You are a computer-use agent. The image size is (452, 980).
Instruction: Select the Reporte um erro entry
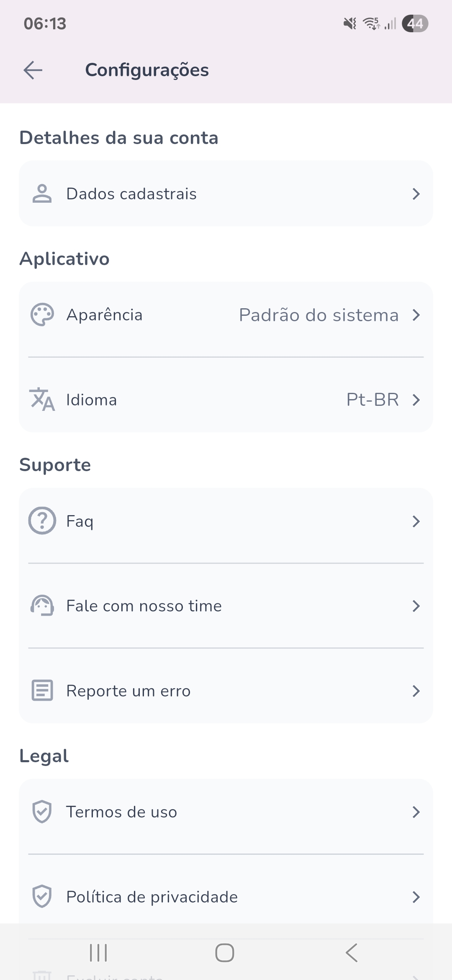point(226,691)
